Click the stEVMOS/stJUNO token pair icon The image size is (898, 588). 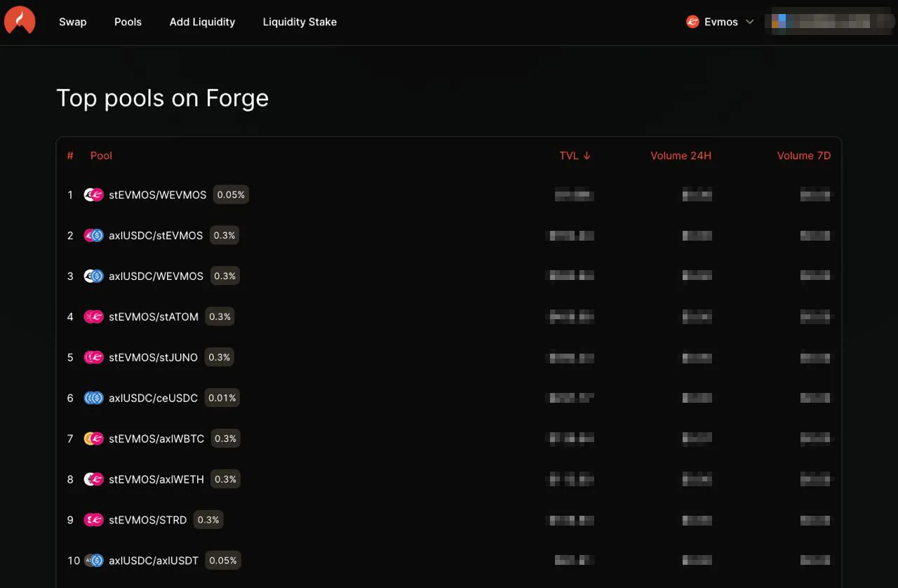point(93,358)
